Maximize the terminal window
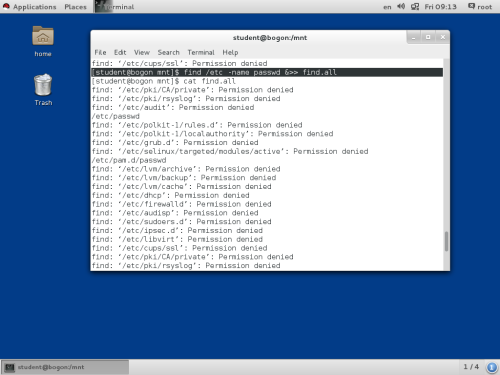 coord(428,37)
